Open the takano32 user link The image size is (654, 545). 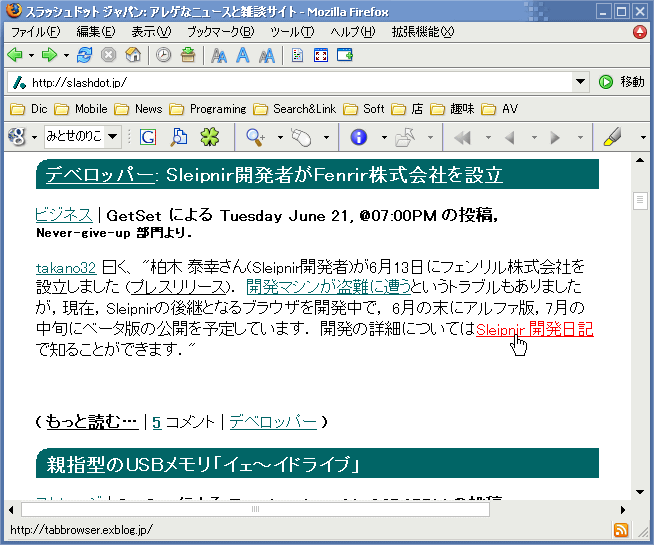[x=66, y=267]
